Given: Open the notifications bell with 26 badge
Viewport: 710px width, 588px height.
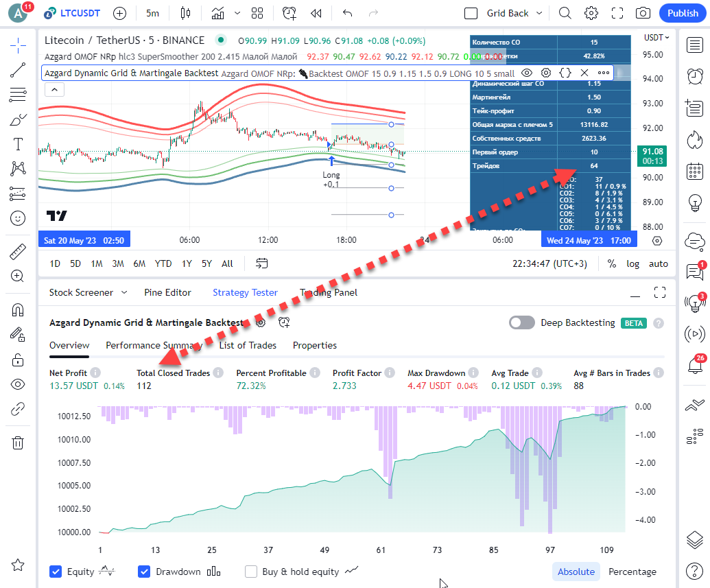Looking at the screenshot, I should click(695, 364).
